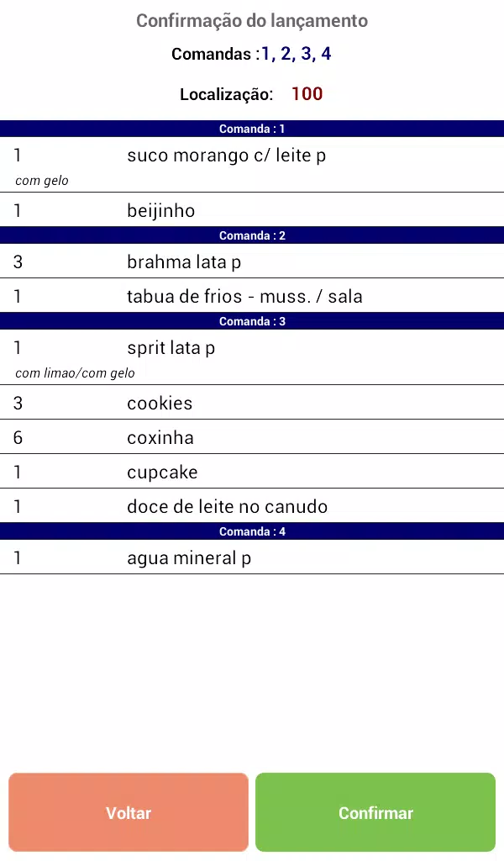Tap the cupcake order row
This screenshot has height=861, width=504.
point(252,471)
